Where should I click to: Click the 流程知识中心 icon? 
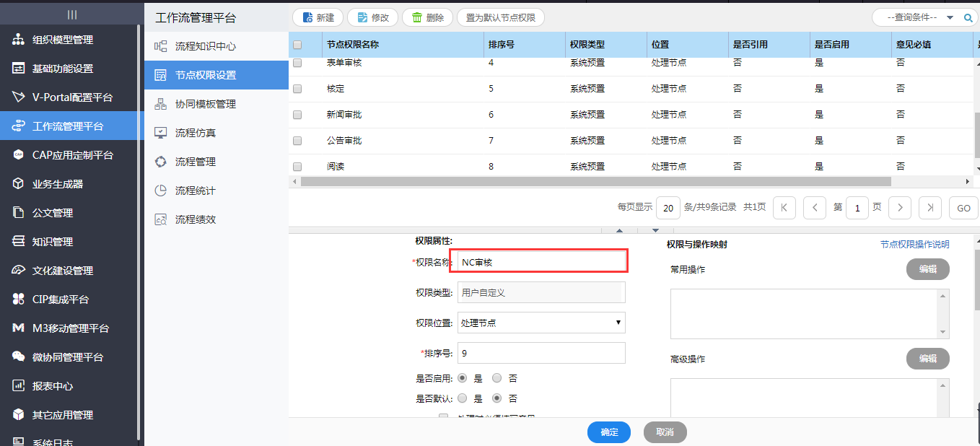[161, 46]
